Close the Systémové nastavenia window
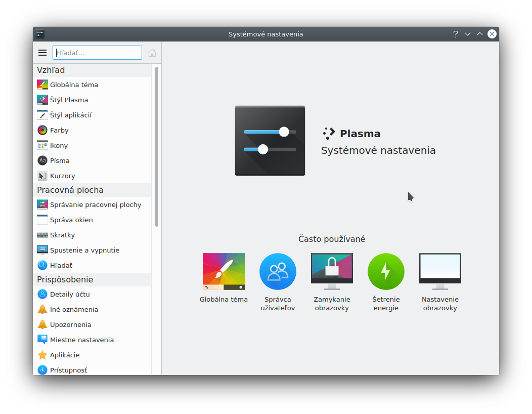 click(492, 34)
